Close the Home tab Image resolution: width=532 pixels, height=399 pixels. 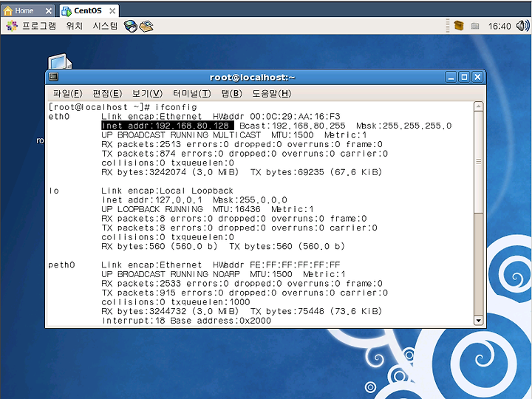pos(49,11)
